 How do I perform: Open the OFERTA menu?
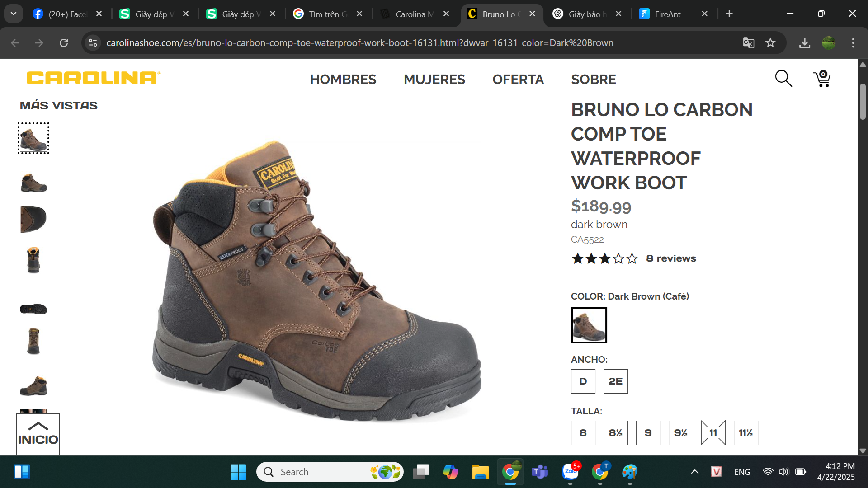(518, 80)
